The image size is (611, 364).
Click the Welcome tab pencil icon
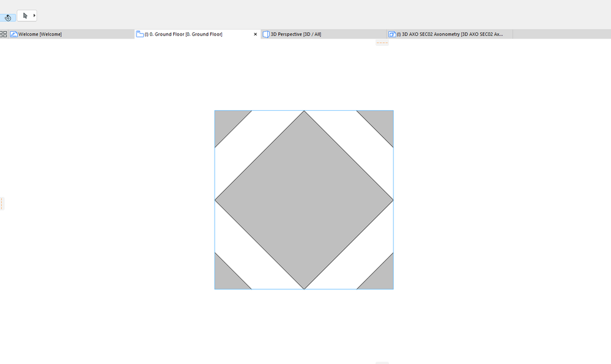(x=13, y=34)
